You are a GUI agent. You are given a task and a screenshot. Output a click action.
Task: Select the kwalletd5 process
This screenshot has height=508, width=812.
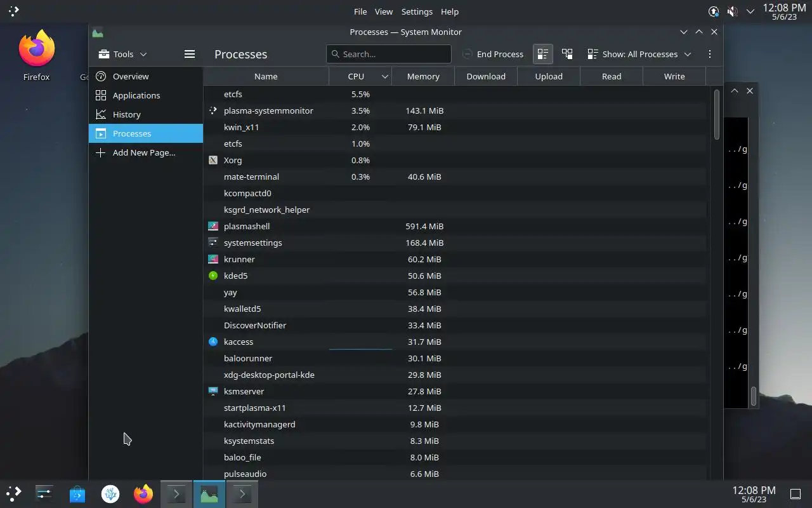[455, 309]
